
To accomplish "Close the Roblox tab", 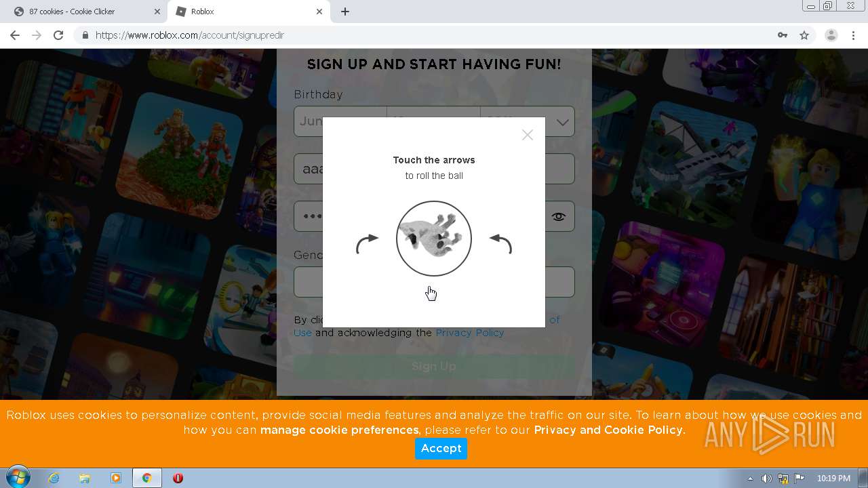I will pos(319,12).
